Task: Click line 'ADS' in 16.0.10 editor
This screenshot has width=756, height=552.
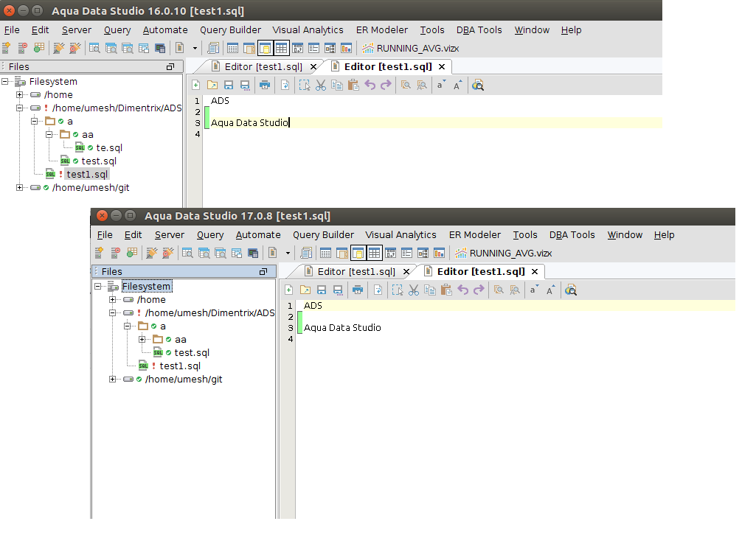Action: point(221,101)
